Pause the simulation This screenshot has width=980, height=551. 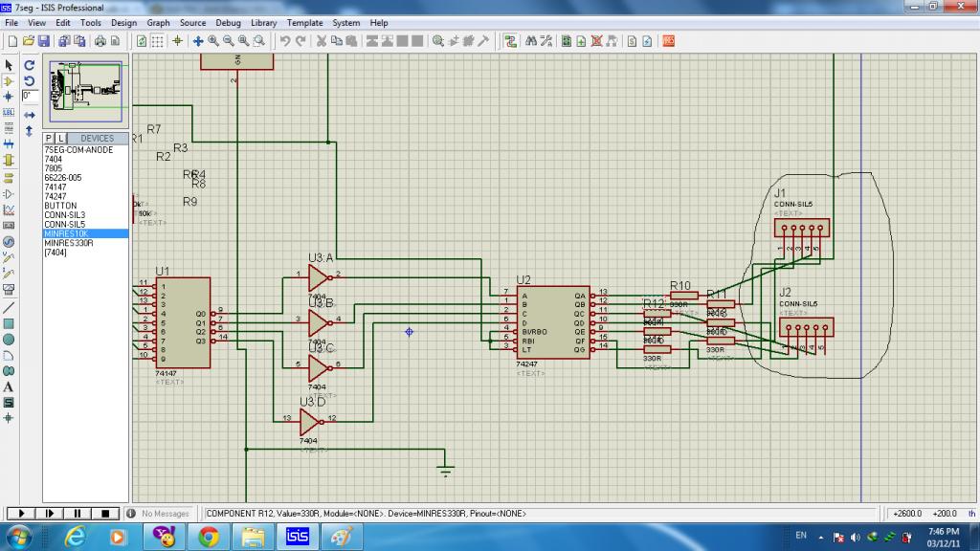tap(79, 514)
